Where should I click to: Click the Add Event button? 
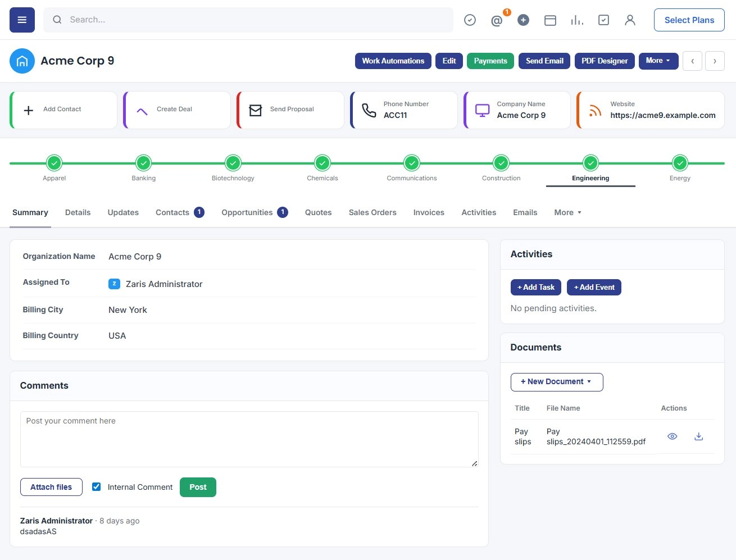[594, 287]
